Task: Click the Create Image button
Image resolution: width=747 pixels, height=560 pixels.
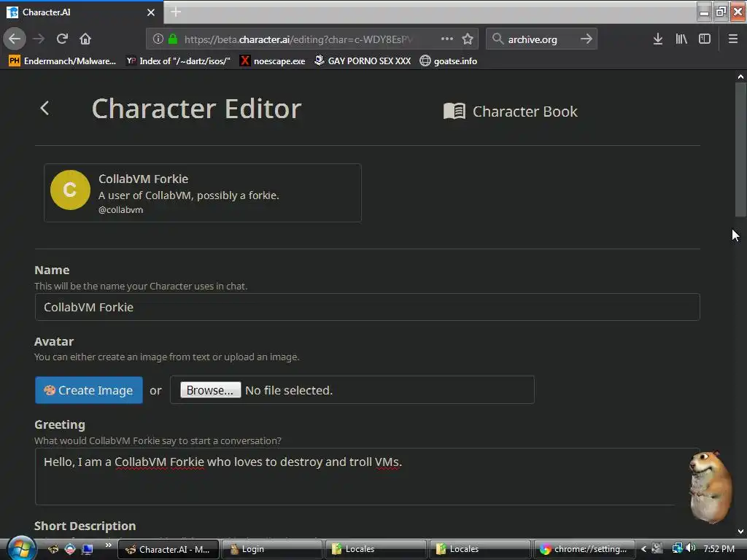Action: point(88,390)
